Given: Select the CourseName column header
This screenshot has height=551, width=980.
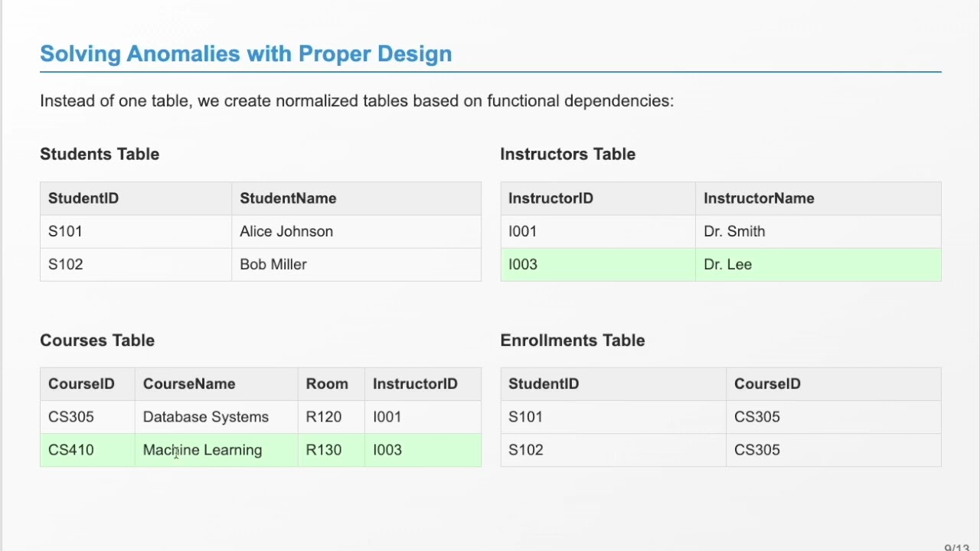Looking at the screenshot, I should click(216, 384).
